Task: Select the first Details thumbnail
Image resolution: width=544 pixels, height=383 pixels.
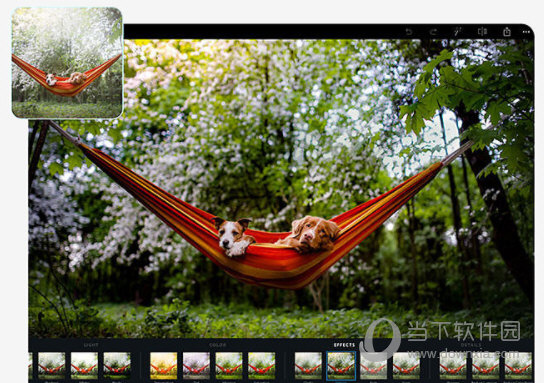Action: pos(453,366)
